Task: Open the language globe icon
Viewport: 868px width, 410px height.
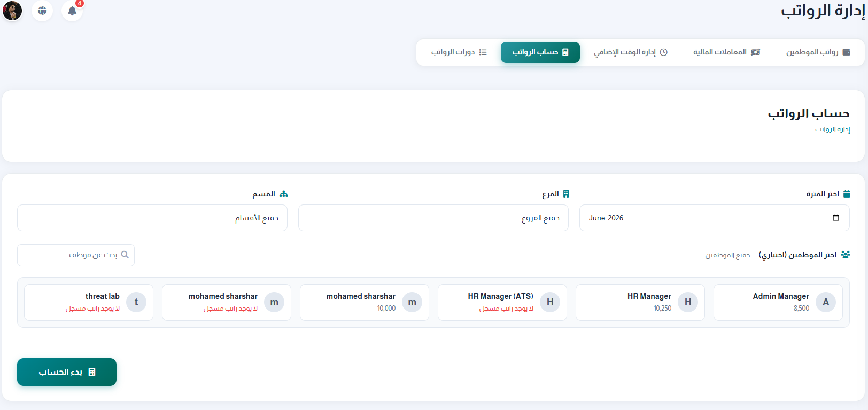Action: click(x=42, y=11)
